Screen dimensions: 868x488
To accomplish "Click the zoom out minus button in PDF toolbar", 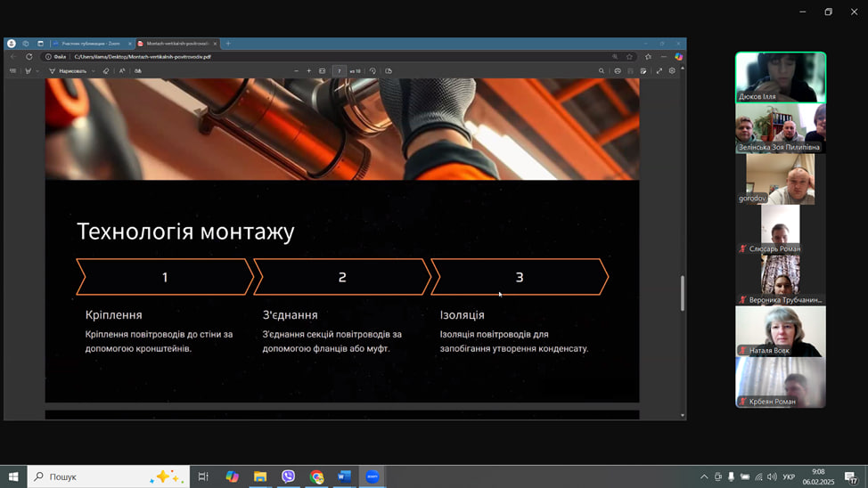I will tap(296, 71).
